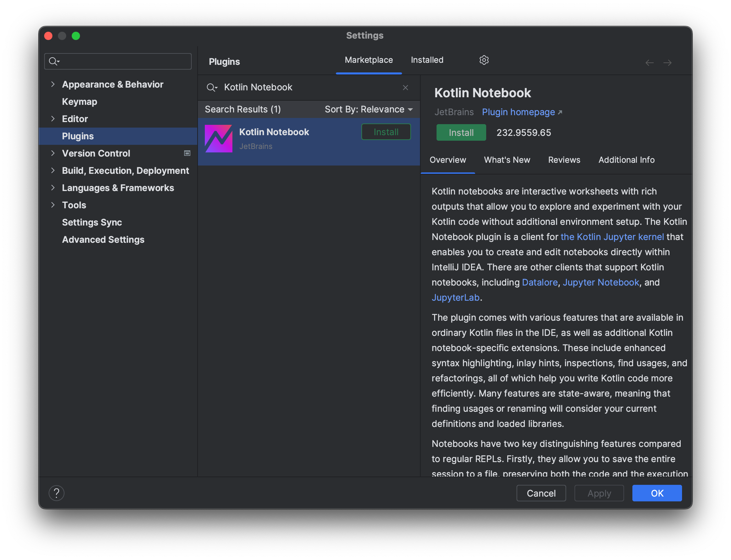Image resolution: width=731 pixels, height=560 pixels.
Task: Show the Reviews tab
Action: [x=564, y=160]
